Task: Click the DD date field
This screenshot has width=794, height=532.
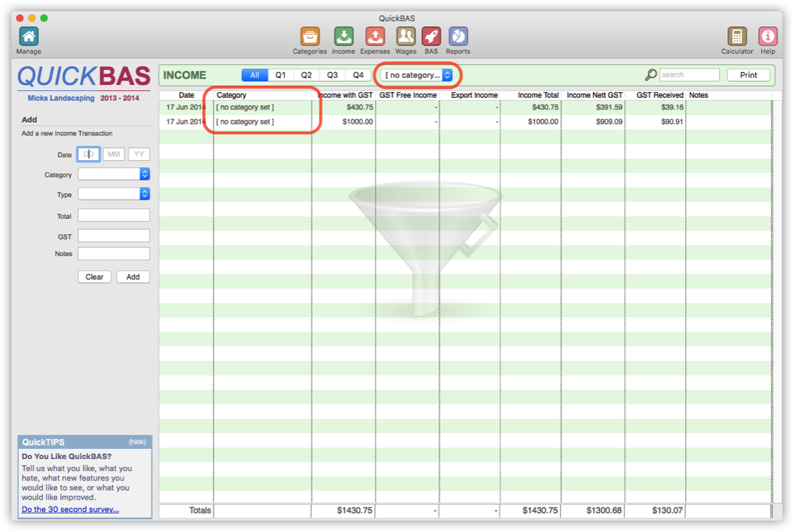Action: [89, 154]
